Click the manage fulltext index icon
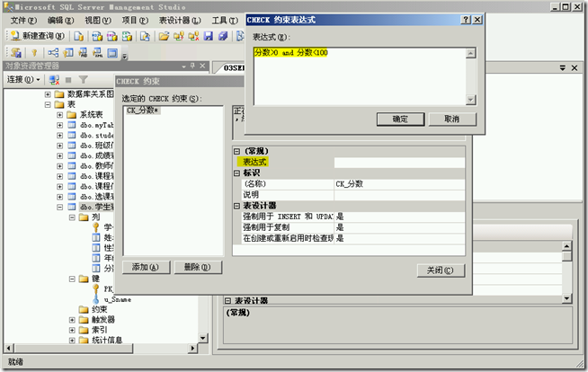The width and height of the screenshot is (588, 372). (83, 53)
